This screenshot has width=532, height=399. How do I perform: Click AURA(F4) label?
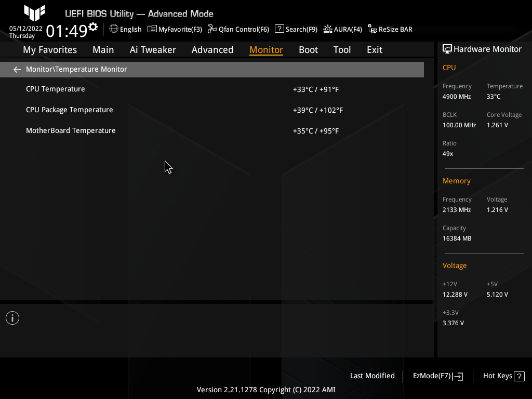(348, 30)
